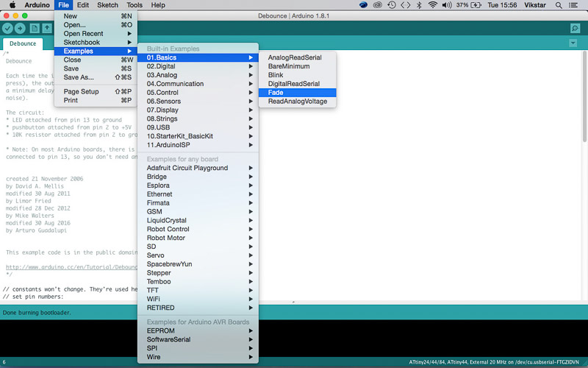Click the Spotlight search icon

(x=559, y=5)
